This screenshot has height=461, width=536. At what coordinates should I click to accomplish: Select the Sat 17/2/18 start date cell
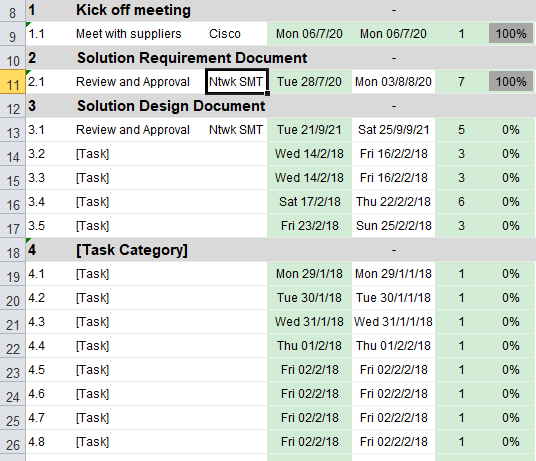pos(309,202)
